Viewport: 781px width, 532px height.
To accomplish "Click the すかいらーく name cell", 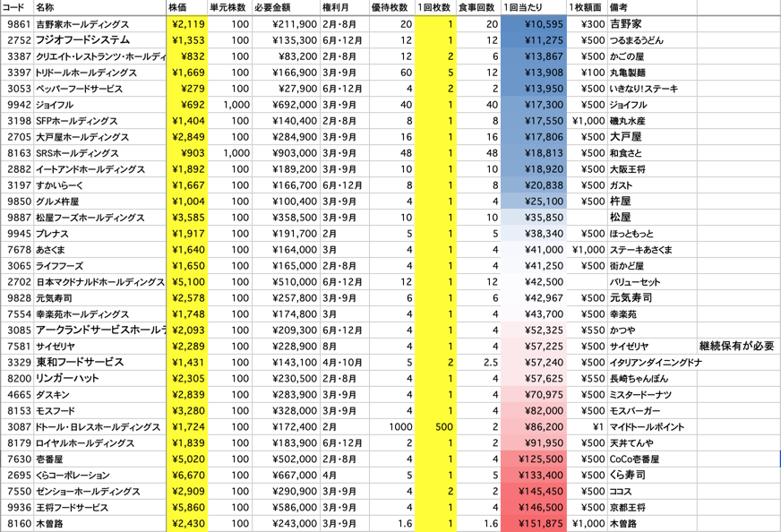I will pos(99,185).
